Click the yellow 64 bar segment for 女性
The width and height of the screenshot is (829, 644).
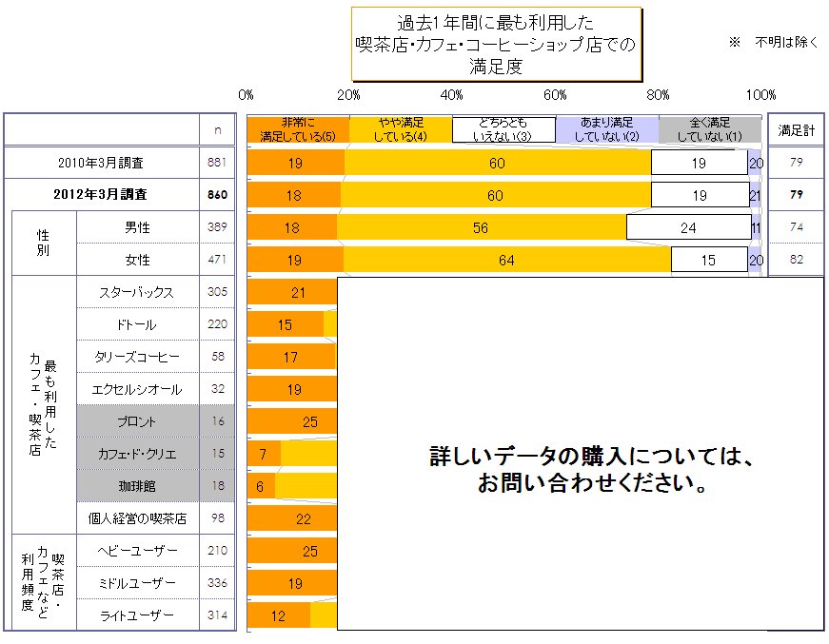pos(507,260)
